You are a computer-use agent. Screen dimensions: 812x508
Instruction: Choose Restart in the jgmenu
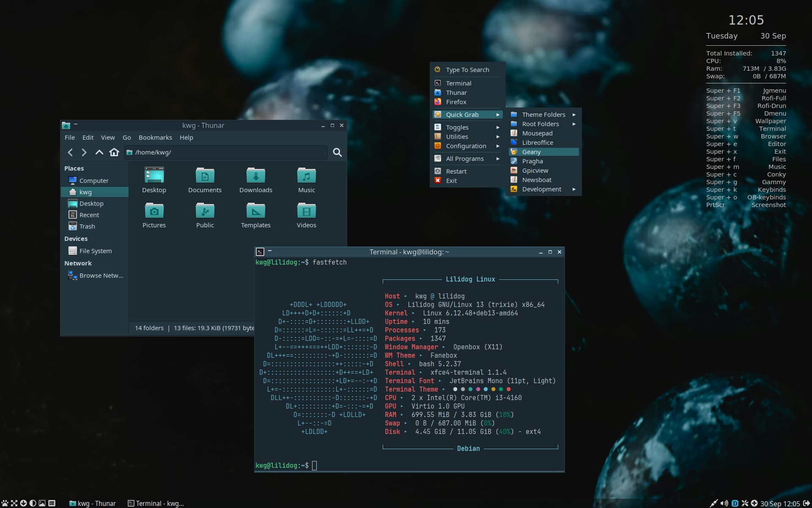[456, 171]
